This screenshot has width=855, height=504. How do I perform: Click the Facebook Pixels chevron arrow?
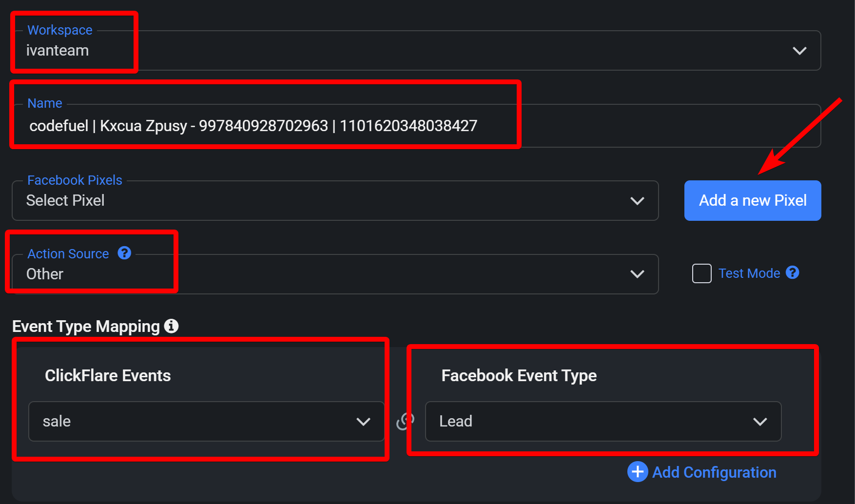(x=637, y=201)
